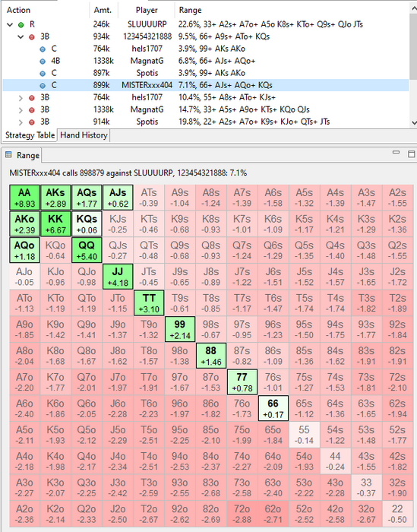
Task: Click the 66 +0.17 cell
Action: (x=273, y=408)
